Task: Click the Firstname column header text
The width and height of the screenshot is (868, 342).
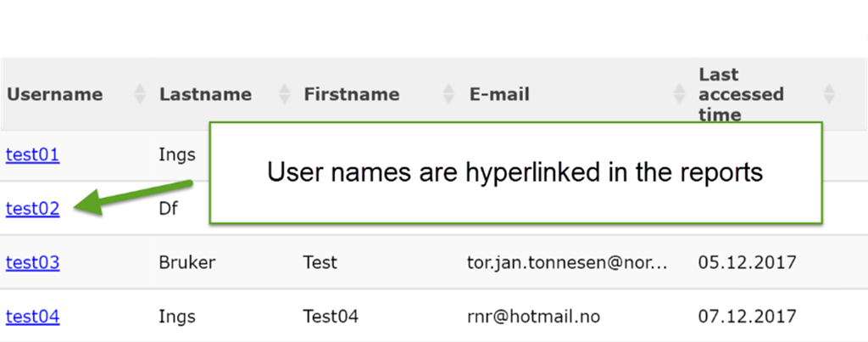Action: coord(351,95)
